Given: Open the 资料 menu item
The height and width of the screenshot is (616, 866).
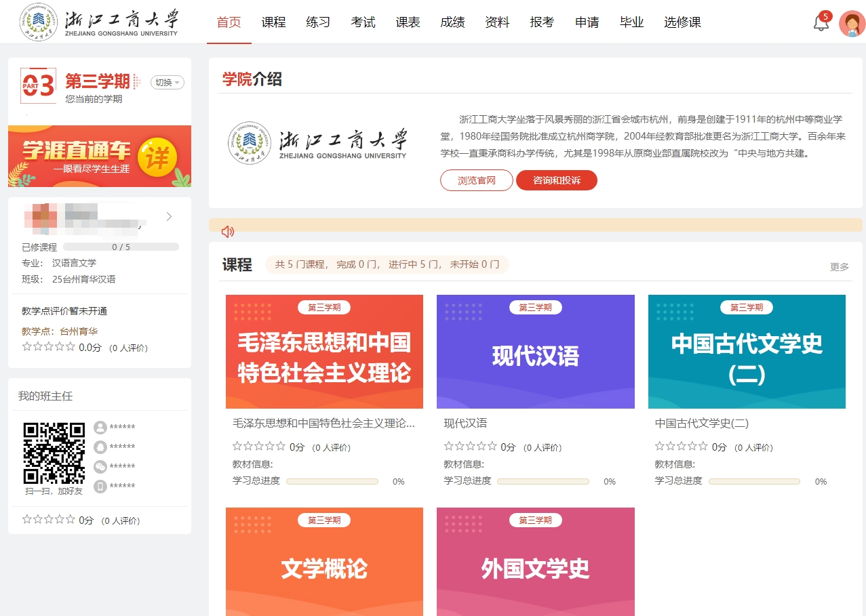Looking at the screenshot, I should (498, 22).
